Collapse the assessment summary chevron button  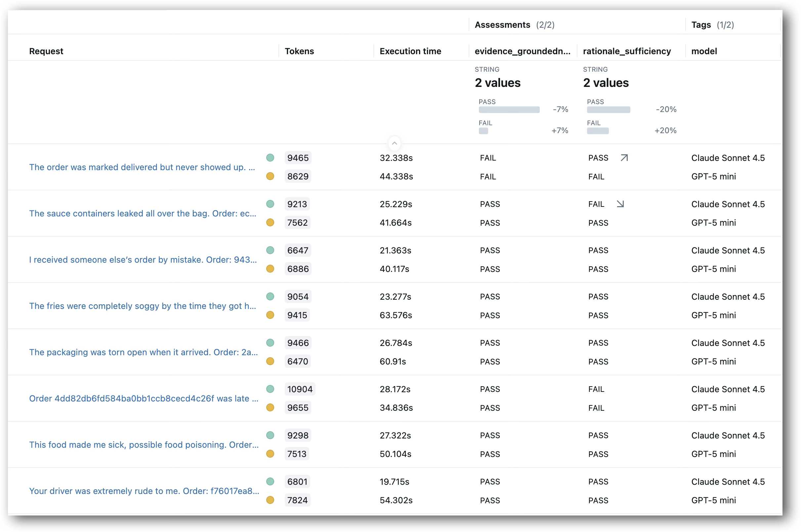point(394,143)
